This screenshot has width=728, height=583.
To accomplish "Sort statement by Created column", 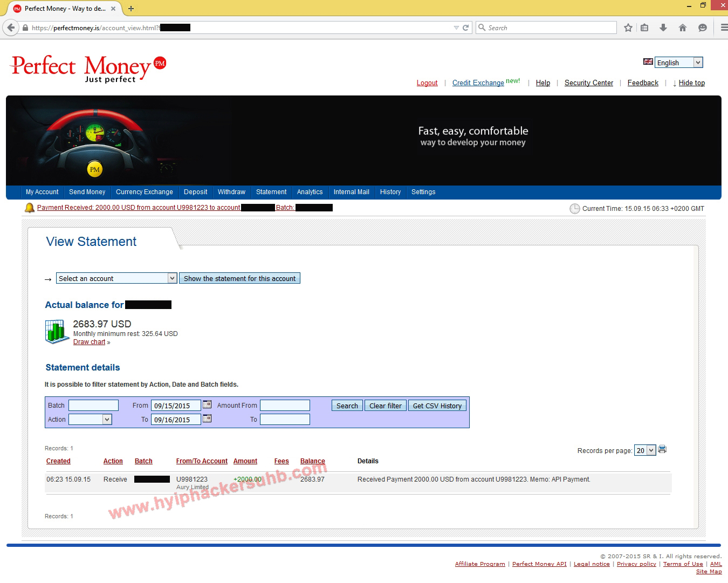I will point(58,461).
